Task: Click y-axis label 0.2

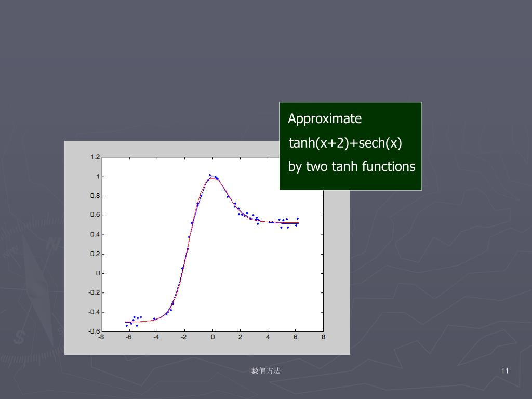Action: (96, 254)
